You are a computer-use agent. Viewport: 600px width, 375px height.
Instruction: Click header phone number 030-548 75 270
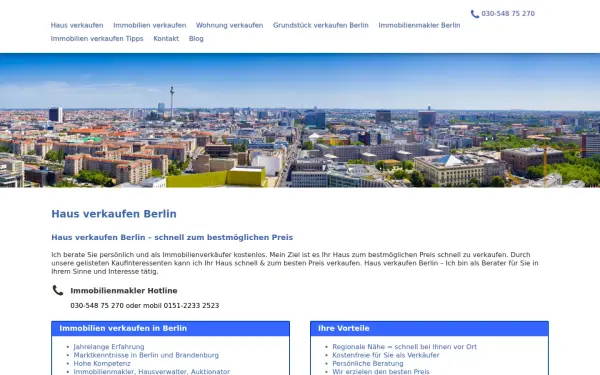(508, 14)
